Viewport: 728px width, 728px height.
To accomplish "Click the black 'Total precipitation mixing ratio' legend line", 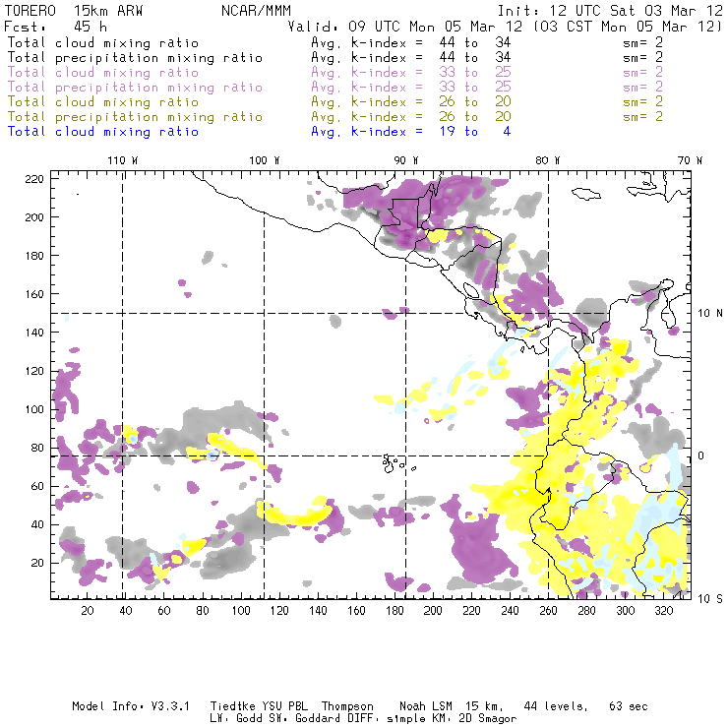I will click(x=135, y=58).
